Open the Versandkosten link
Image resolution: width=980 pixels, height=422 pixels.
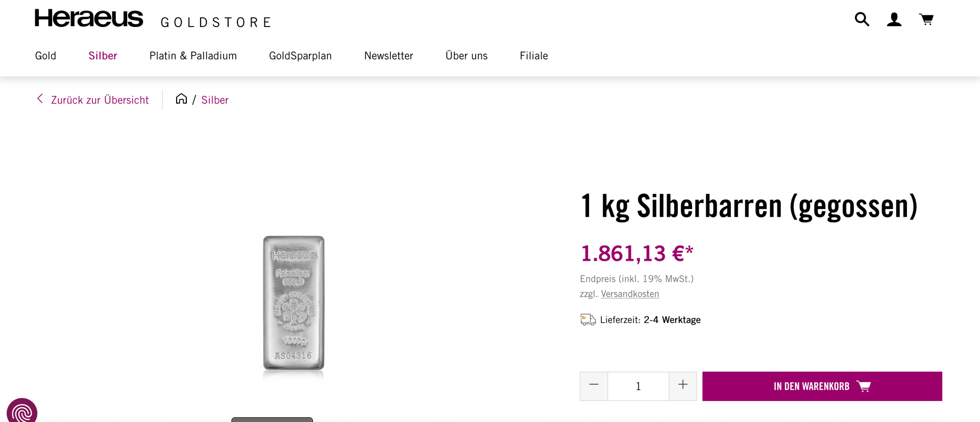coord(630,294)
